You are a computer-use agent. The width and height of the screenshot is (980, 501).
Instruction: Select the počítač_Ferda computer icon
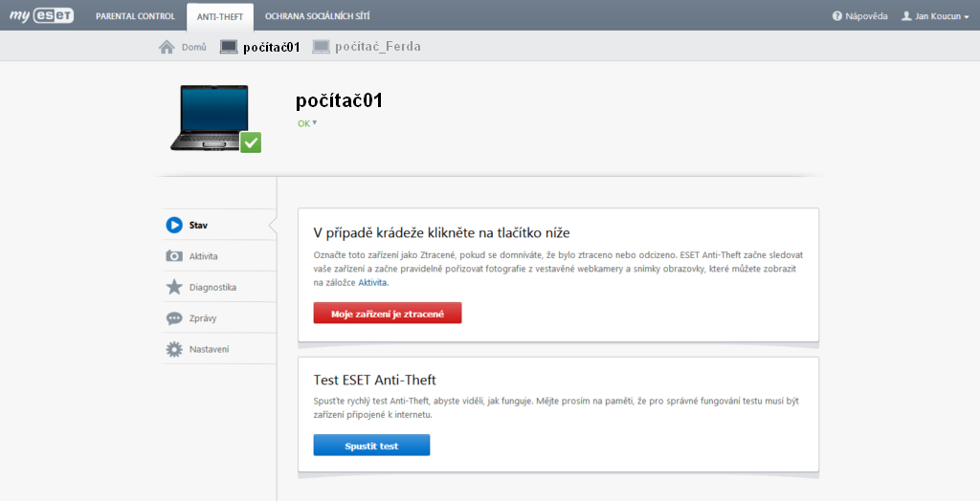pos(321,47)
